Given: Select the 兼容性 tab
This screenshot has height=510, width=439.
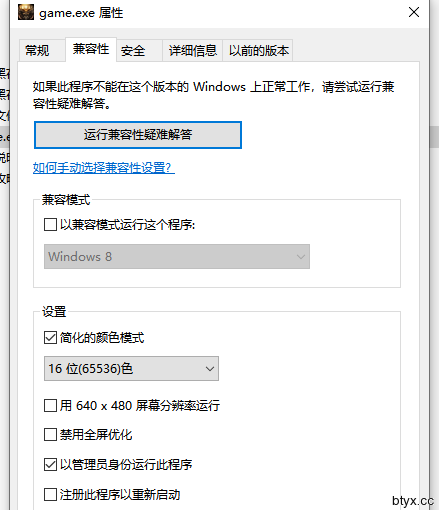Looking at the screenshot, I should [91, 49].
